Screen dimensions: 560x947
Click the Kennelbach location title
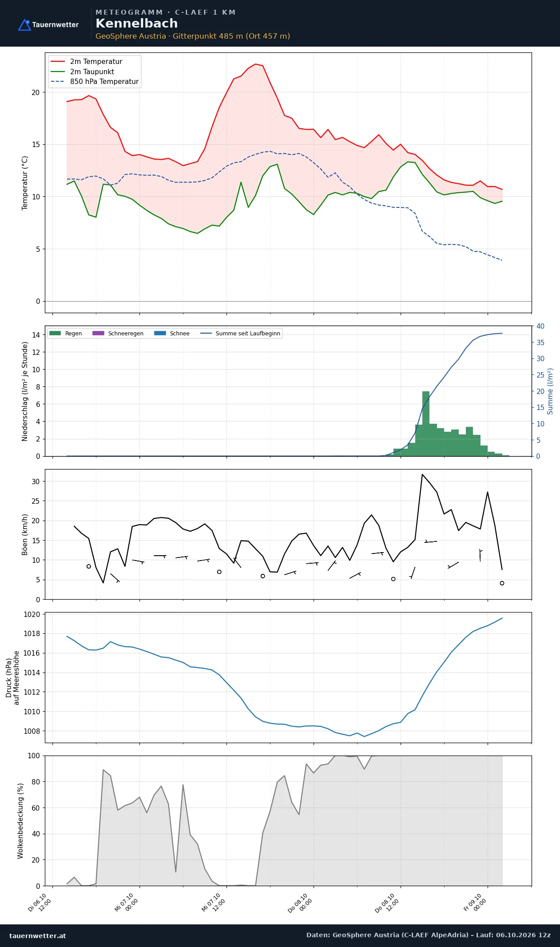(136, 24)
